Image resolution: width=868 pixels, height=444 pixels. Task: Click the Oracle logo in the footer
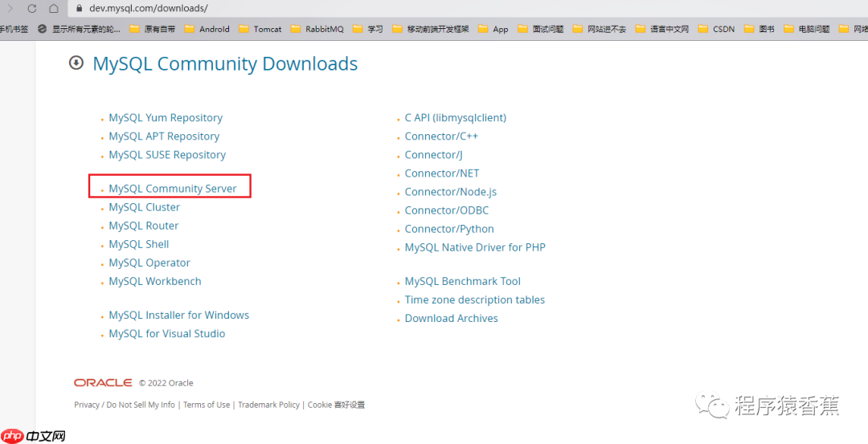[x=103, y=383]
